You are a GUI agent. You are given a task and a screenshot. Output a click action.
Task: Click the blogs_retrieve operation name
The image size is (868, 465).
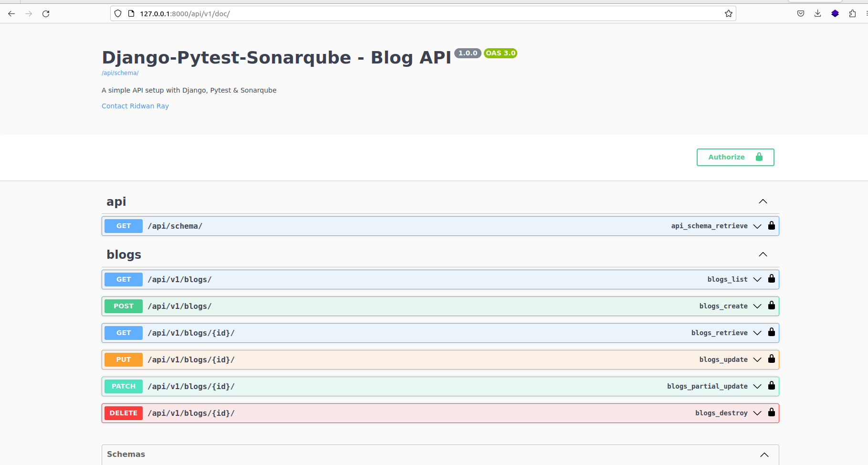point(719,333)
